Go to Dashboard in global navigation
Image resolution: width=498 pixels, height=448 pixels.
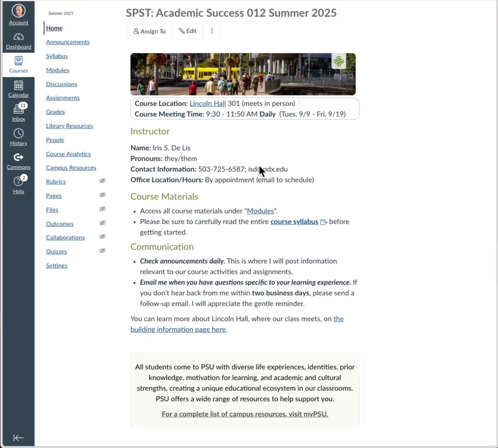coord(18,41)
